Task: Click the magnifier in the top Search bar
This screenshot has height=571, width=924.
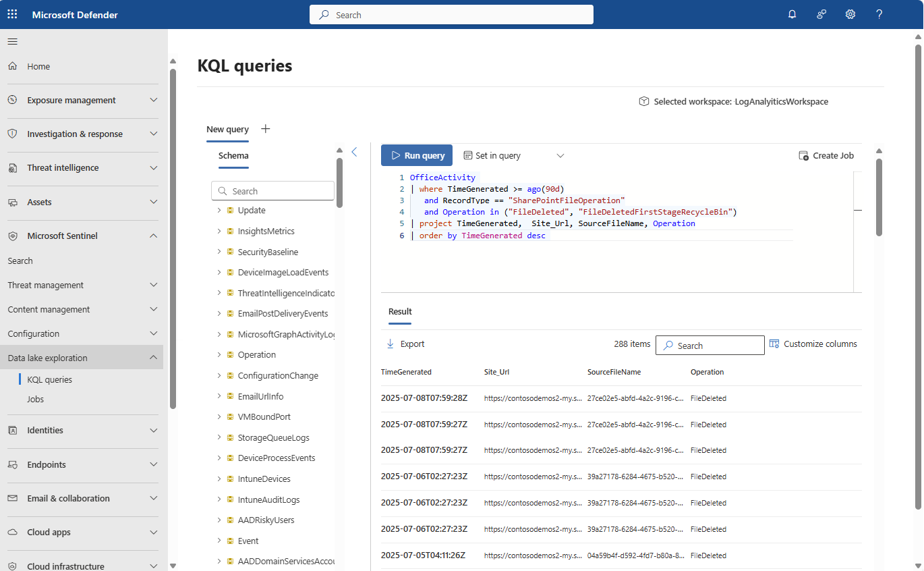Action: [324, 14]
